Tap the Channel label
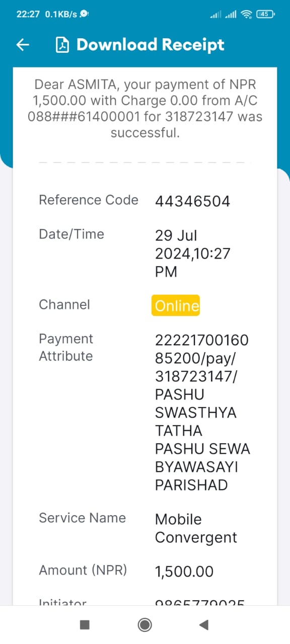Viewport: 290px width, 644px height. 64,304
